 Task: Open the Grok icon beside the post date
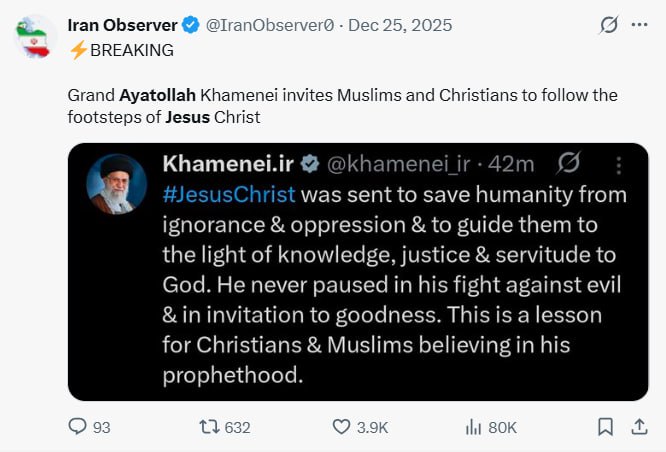point(608,25)
